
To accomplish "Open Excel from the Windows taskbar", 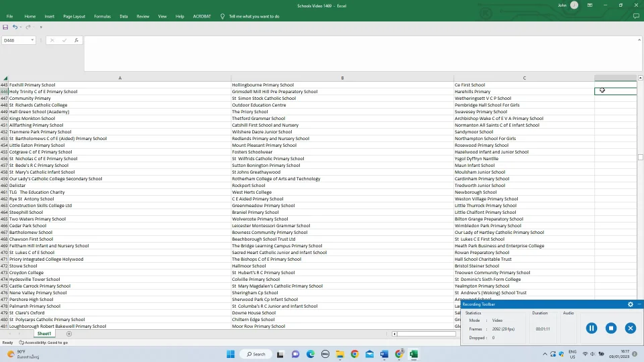I will pos(414,354).
